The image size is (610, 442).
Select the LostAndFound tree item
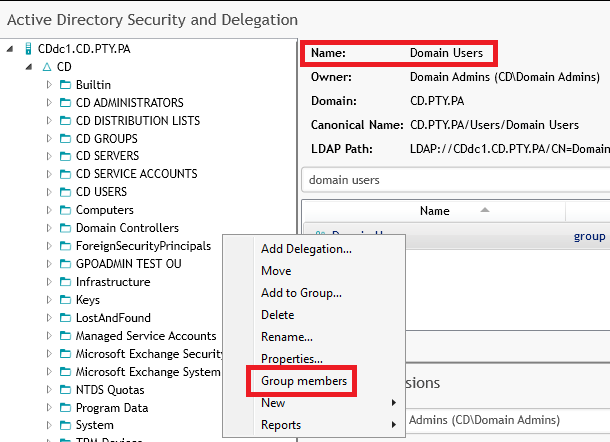click(x=113, y=318)
